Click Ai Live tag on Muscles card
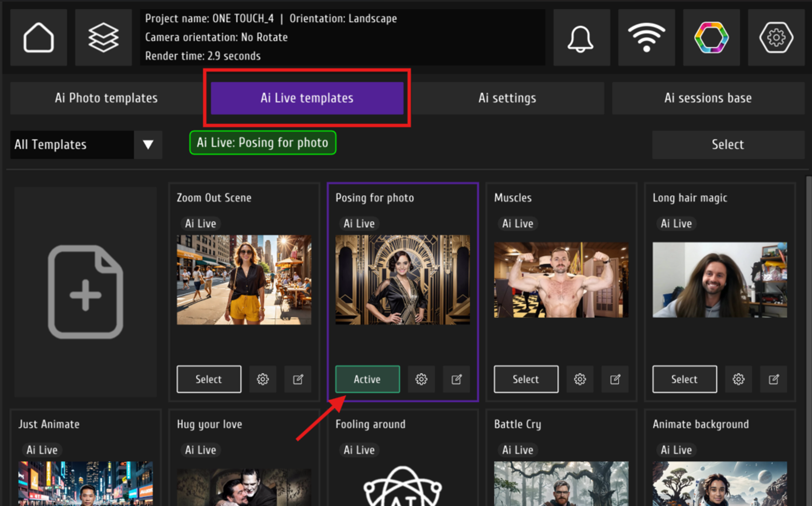The width and height of the screenshot is (812, 506). tap(518, 224)
